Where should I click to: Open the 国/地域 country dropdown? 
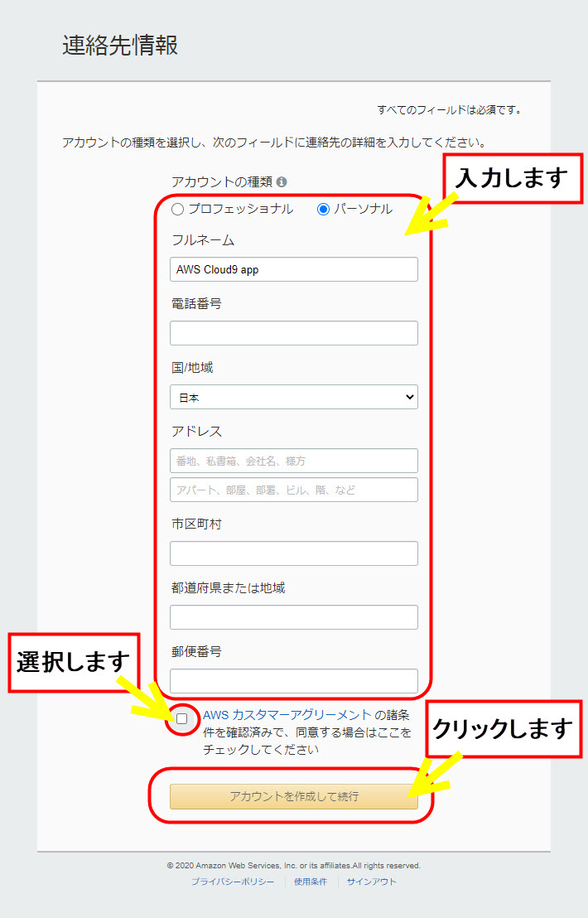pyautogui.click(x=294, y=398)
